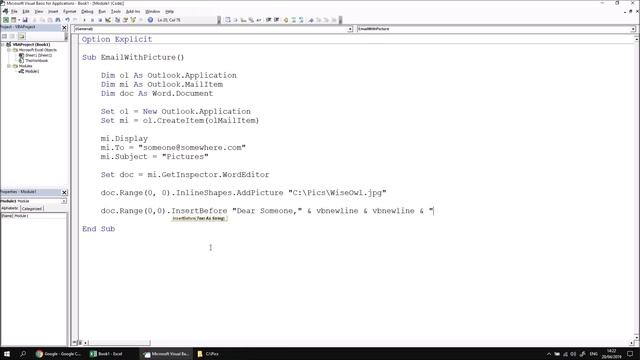Click the List Properties/Methods edit toolbar icon
Screen dimensions: 640x360
(228, 20)
